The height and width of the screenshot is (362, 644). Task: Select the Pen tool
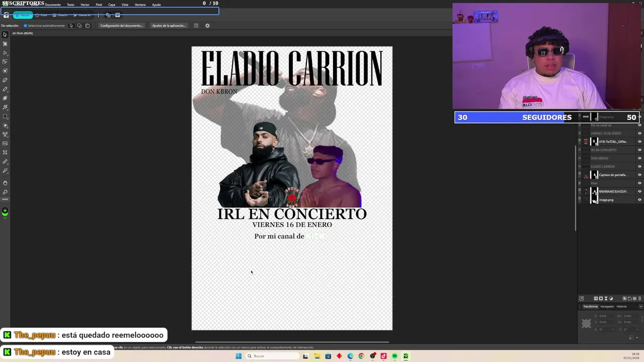(5, 80)
